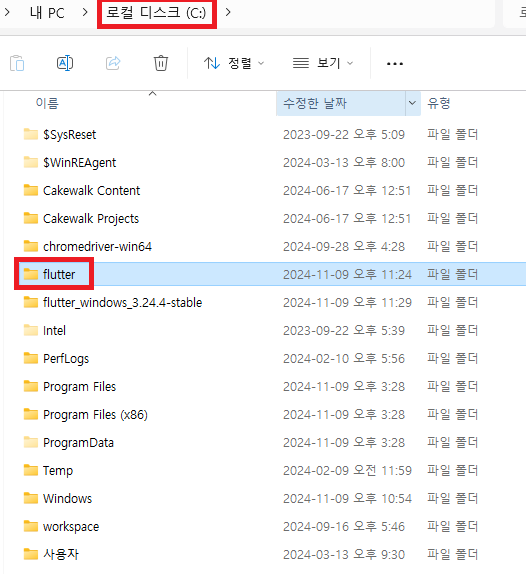Viewport: 527px width, 574px height.
Task: Click the Windows folder name
Action: tap(67, 498)
